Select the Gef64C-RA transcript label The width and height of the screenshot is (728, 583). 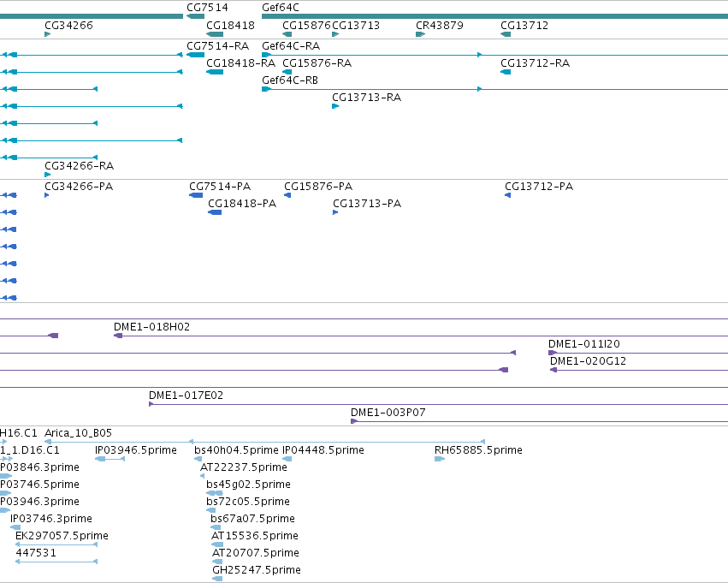[291, 46]
